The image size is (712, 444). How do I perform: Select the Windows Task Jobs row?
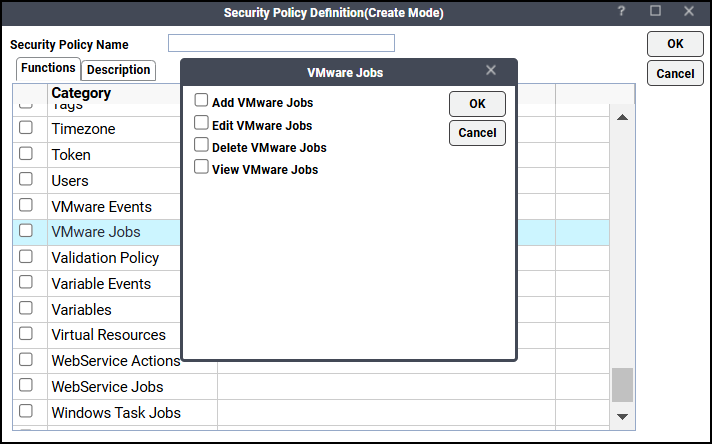tap(116, 412)
